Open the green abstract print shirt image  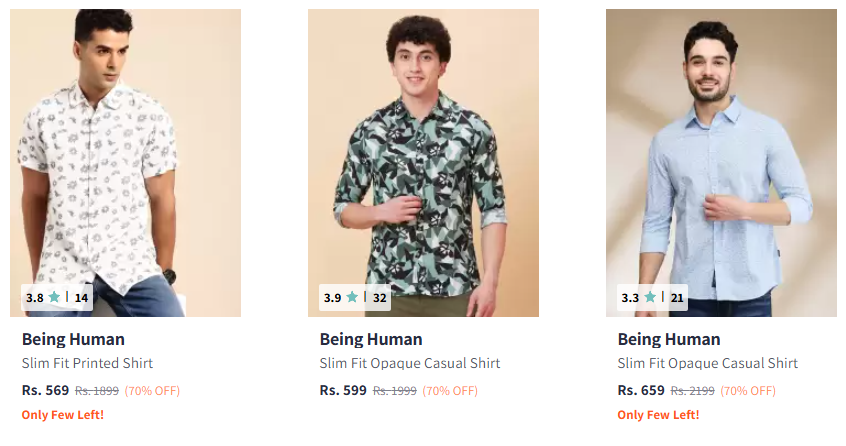[x=423, y=150]
